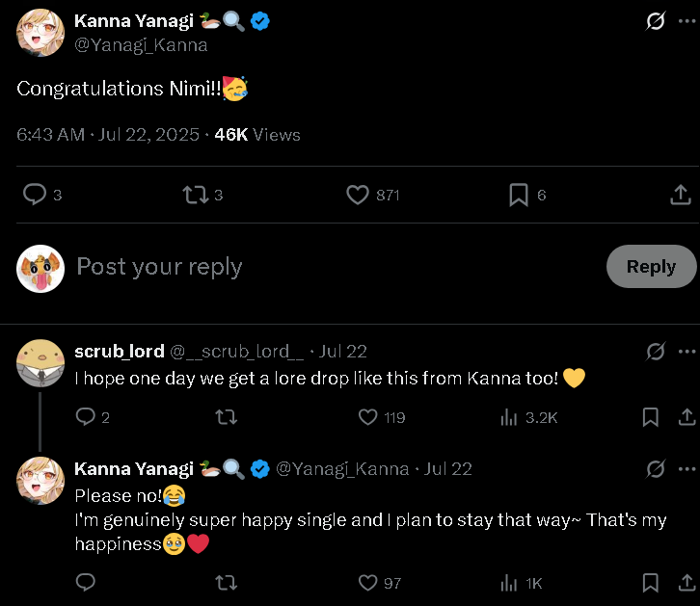This screenshot has height=606, width=700.
Task: Bookmark scrub_lord's comment
Action: (x=651, y=417)
